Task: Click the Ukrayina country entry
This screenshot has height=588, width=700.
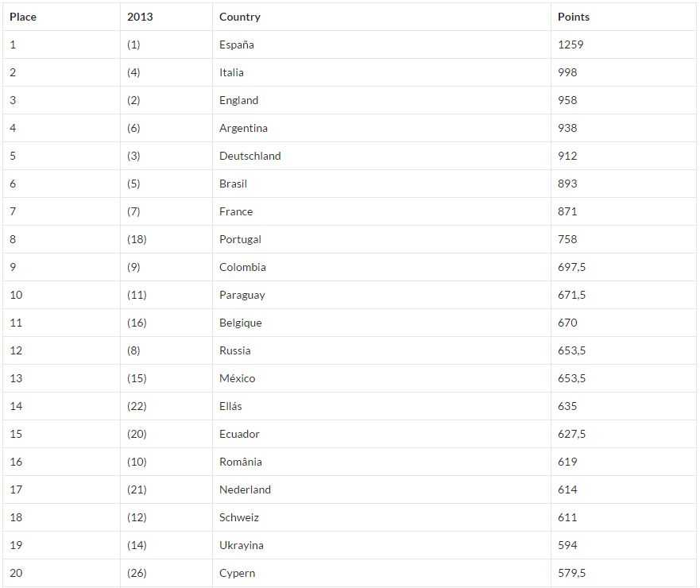Action: click(242, 545)
